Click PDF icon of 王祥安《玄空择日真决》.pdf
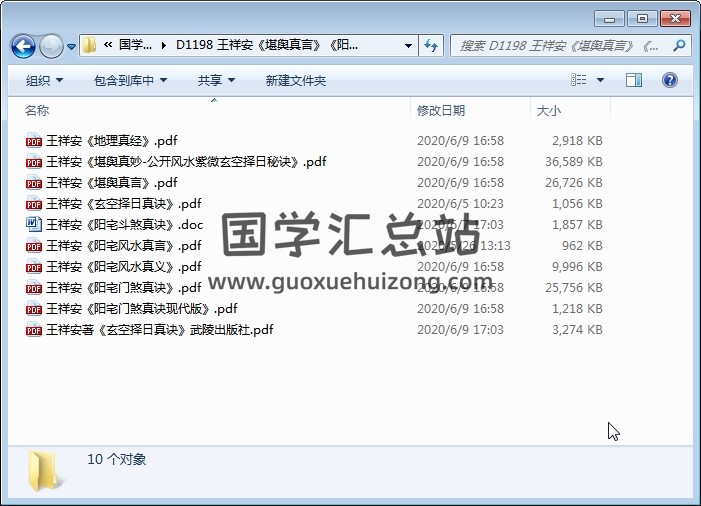This screenshot has height=506, width=701. click(34, 203)
